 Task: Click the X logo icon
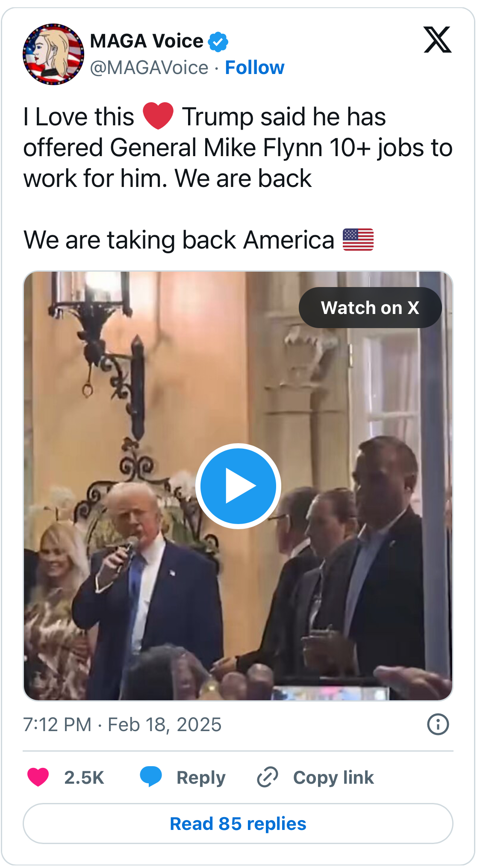point(437,40)
